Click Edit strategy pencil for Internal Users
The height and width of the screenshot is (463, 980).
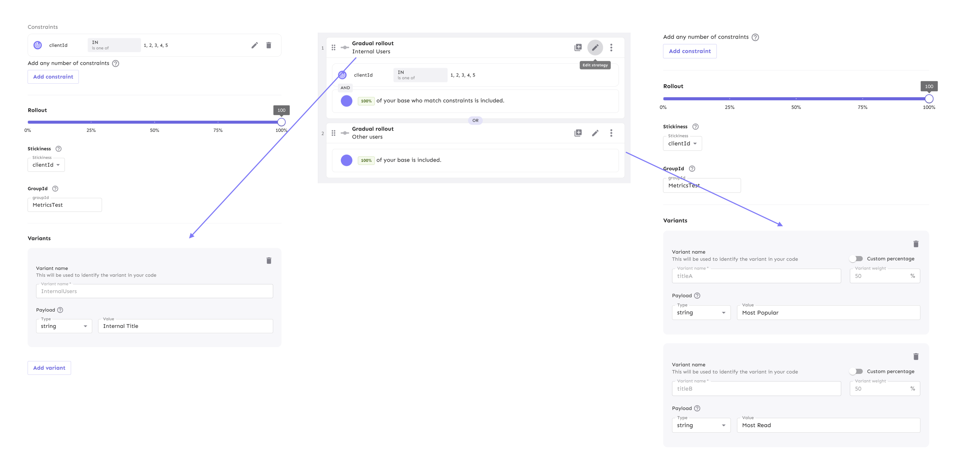coord(595,48)
